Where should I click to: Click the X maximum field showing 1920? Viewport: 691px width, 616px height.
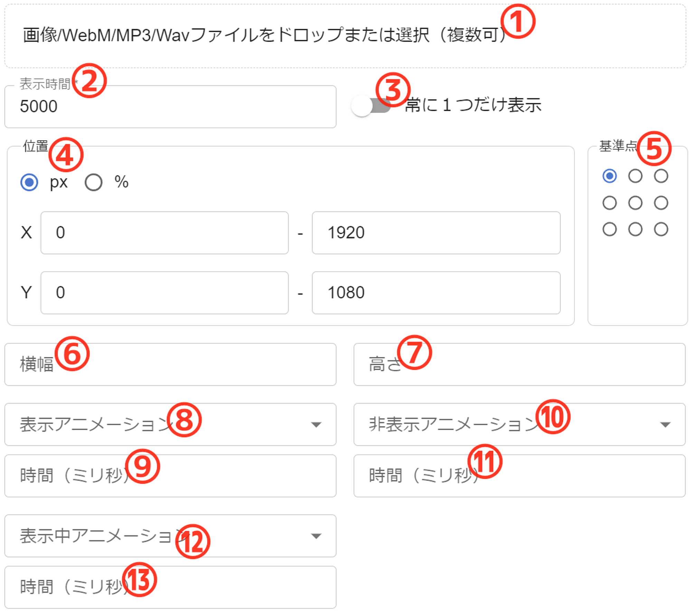(436, 233)
